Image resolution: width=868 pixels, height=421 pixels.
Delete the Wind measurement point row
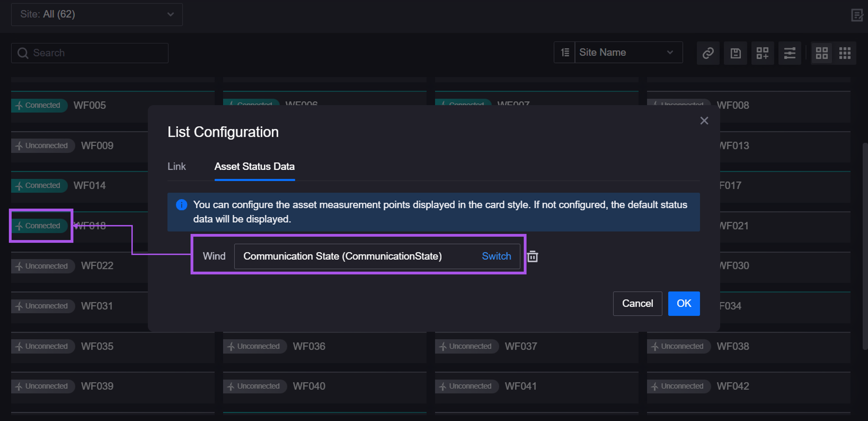(x=532, y=256)
